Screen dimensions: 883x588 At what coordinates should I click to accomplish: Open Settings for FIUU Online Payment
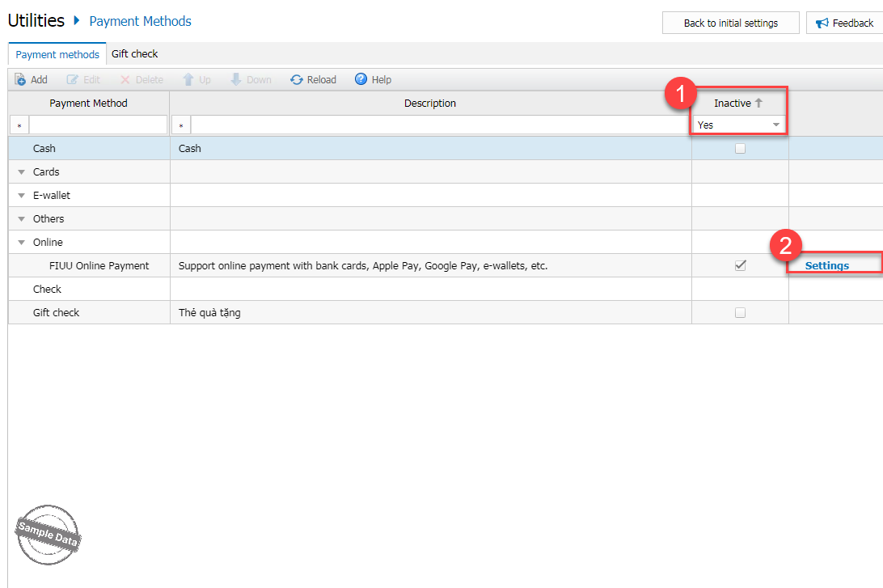(x=826, y=266)
